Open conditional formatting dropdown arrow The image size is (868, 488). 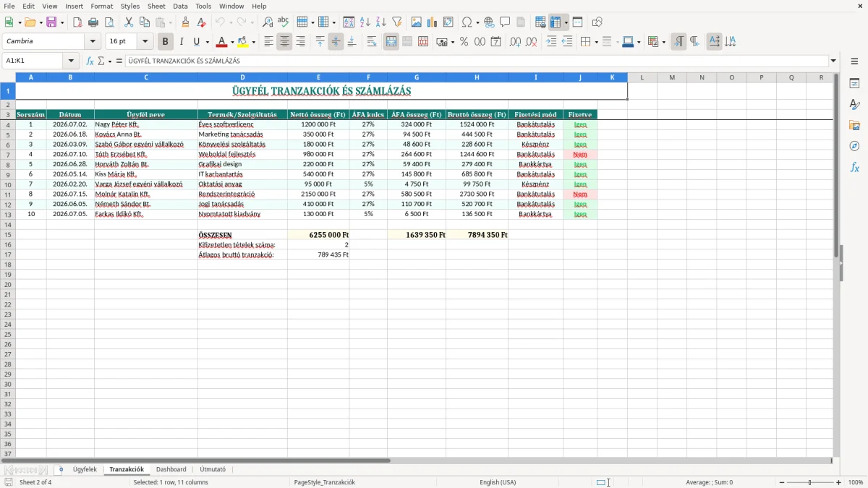663,42
